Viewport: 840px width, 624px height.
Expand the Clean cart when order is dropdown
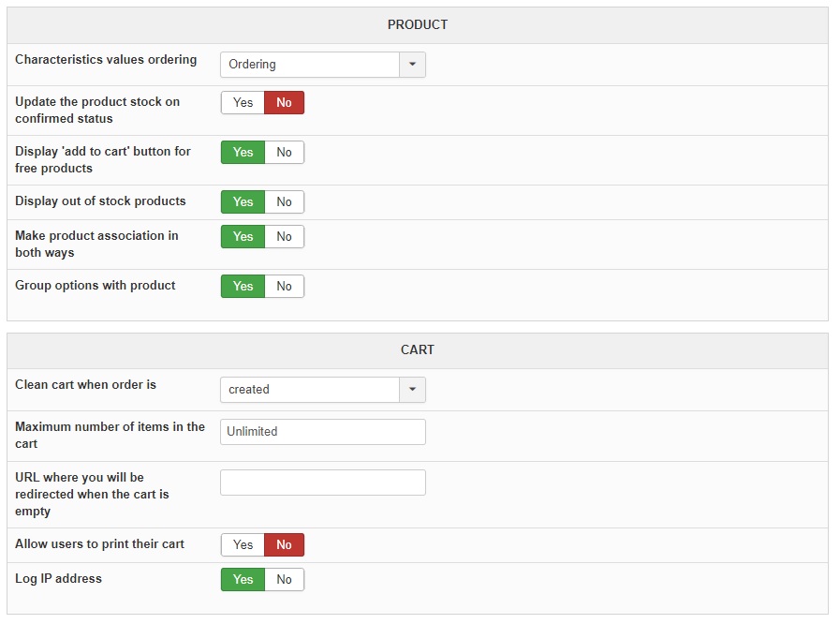click(x=412, y=390)
